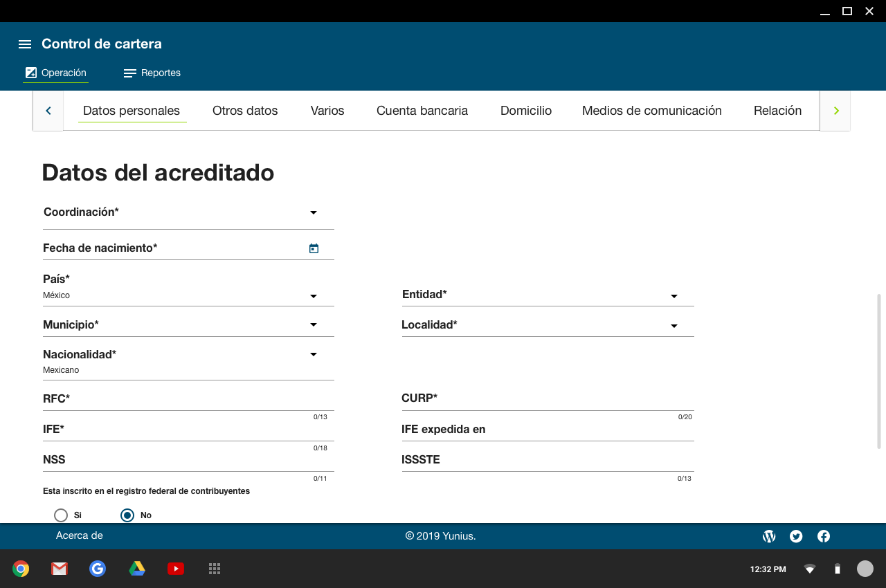Viewport: 886px width, 588px height.
Task: Expand the Coordinación dropdown
Action: point(313,213)
